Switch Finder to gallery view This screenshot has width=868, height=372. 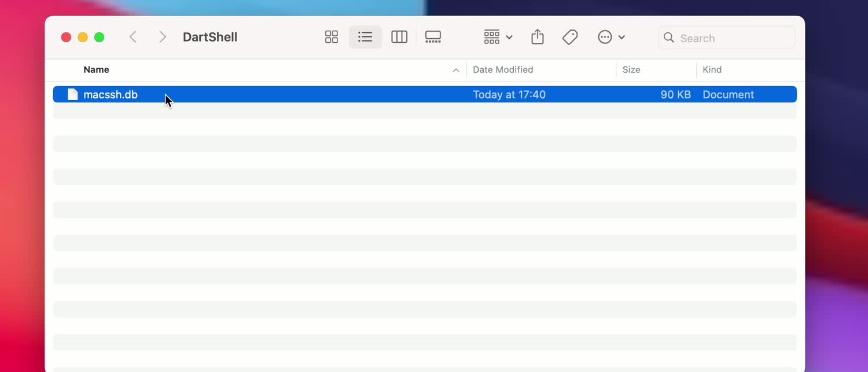[x=433, y=37]
